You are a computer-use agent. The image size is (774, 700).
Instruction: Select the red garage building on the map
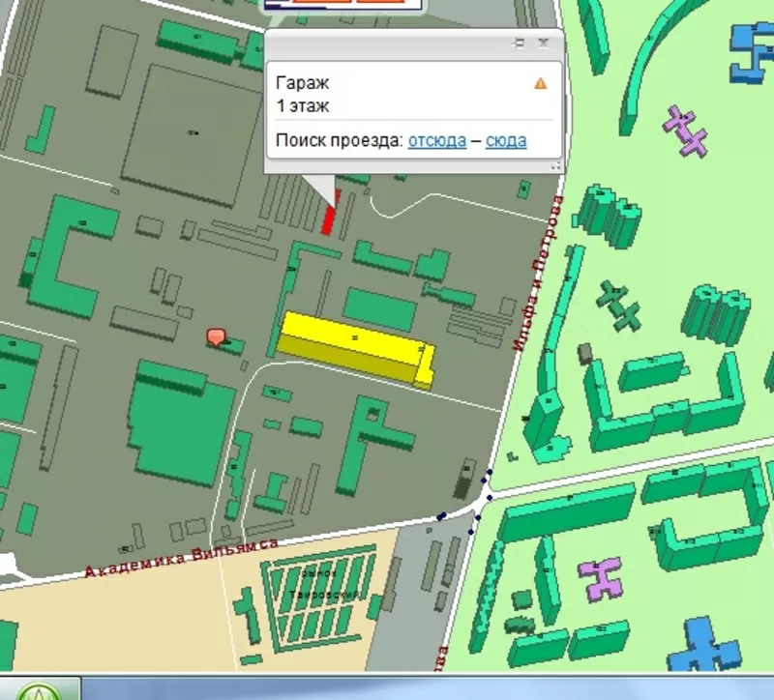pyautogui.click(x=330, y=214)
